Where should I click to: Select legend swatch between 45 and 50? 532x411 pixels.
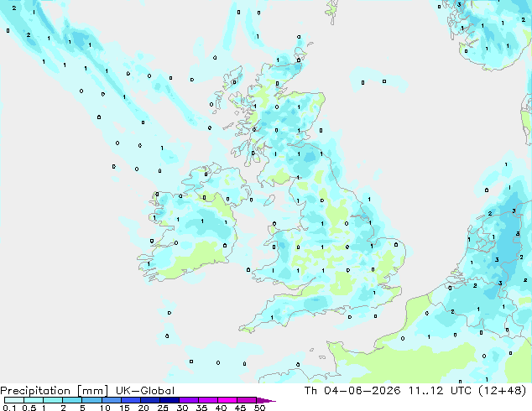coord(247,400)
